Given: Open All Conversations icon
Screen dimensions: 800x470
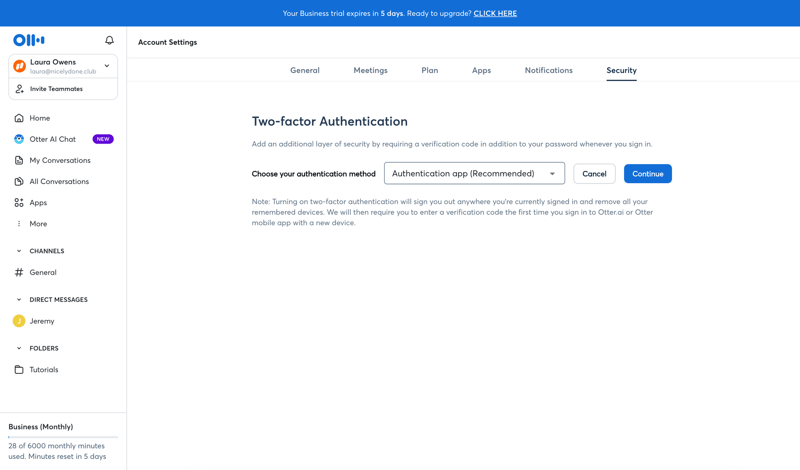Looking at the screenshot, I should click(19, 181).
